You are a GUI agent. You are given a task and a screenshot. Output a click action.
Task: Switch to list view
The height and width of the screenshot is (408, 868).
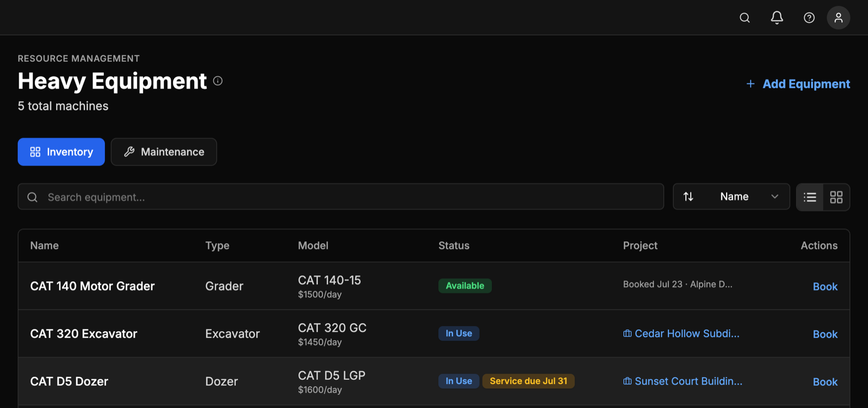[x=810, y=197]
